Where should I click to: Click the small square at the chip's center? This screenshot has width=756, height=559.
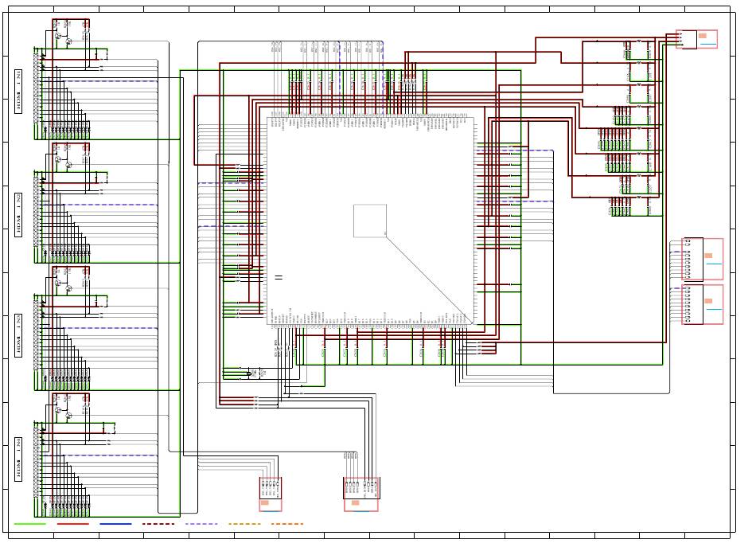coord(370,221)
